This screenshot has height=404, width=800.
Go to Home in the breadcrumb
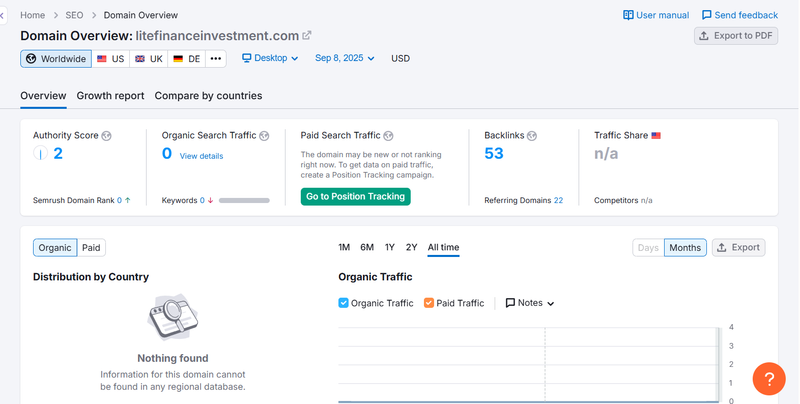(x=33, y=15)
